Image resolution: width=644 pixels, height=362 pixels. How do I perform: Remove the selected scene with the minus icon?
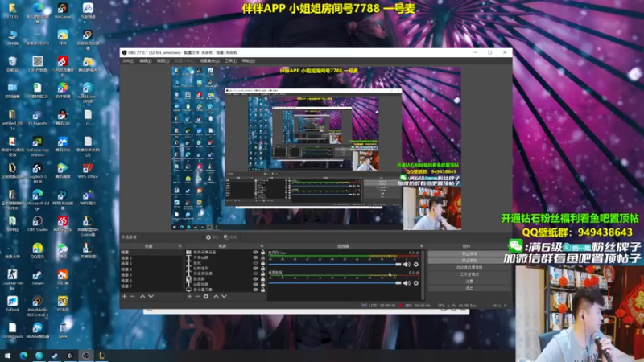(x=133, y=296)
